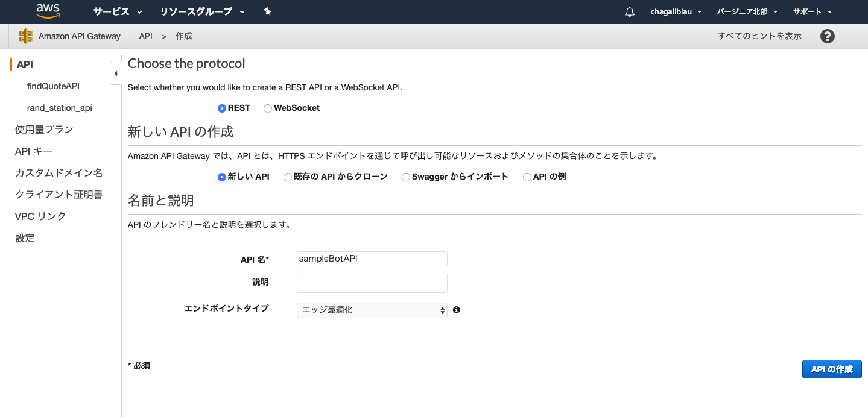This screenshot has width=868, height=417.
Task: Click the Amazon API Gateway service icon
Action: 26,36
